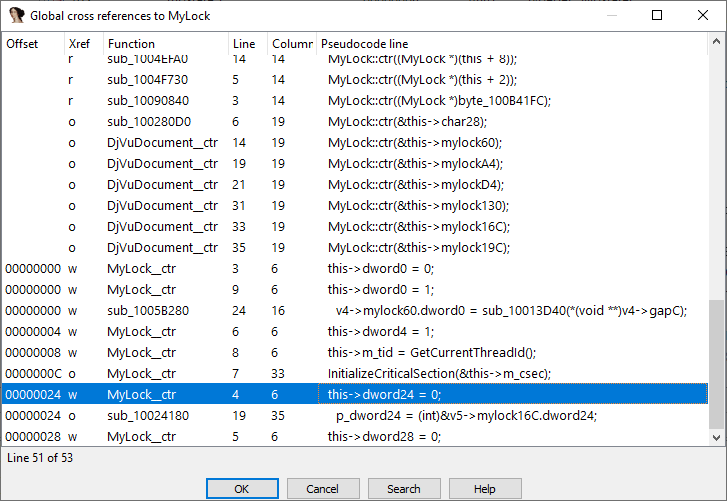727x501 pixels.
Task: Open the Help button
Action: 485,488
